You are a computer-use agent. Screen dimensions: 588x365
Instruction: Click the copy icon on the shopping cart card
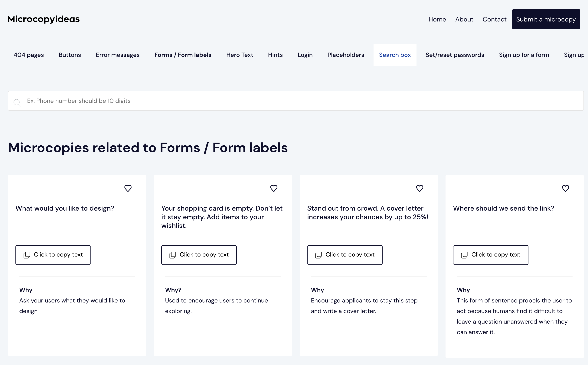[172, 255]
